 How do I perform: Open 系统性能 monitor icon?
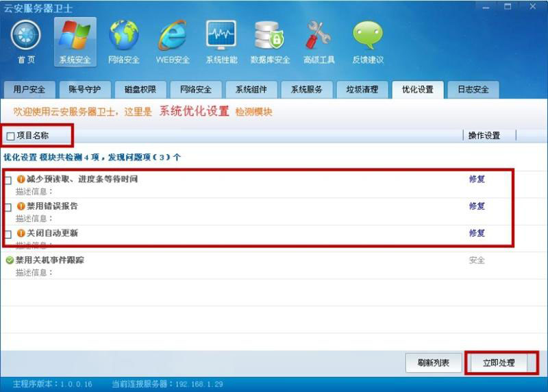(221, 36)
